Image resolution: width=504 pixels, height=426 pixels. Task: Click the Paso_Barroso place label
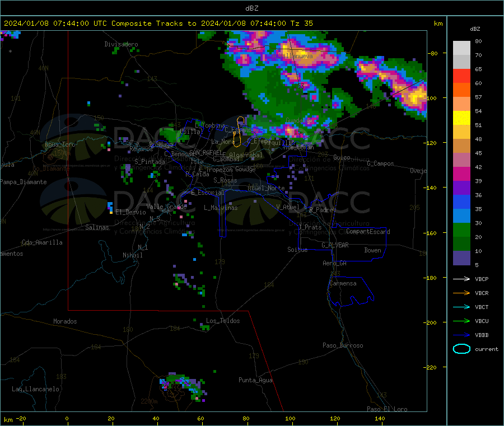click(x=343, y=345)
